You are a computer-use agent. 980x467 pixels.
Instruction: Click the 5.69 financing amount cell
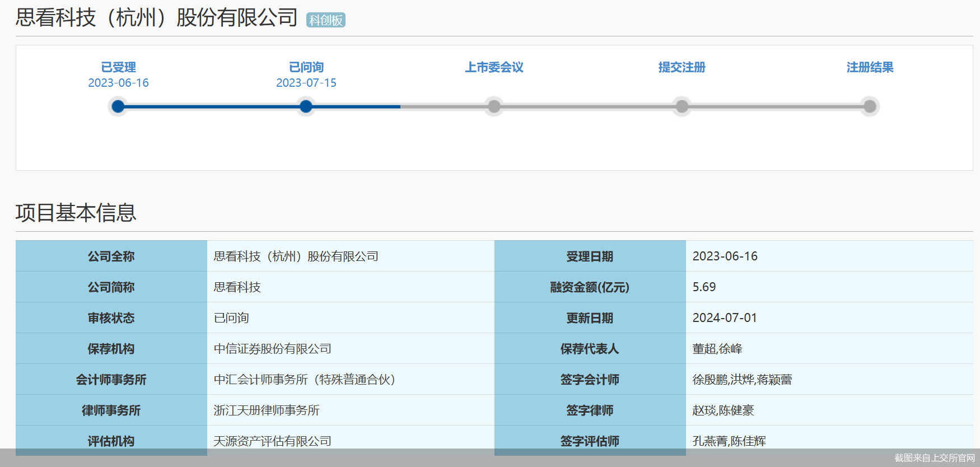tap(829, 287)
